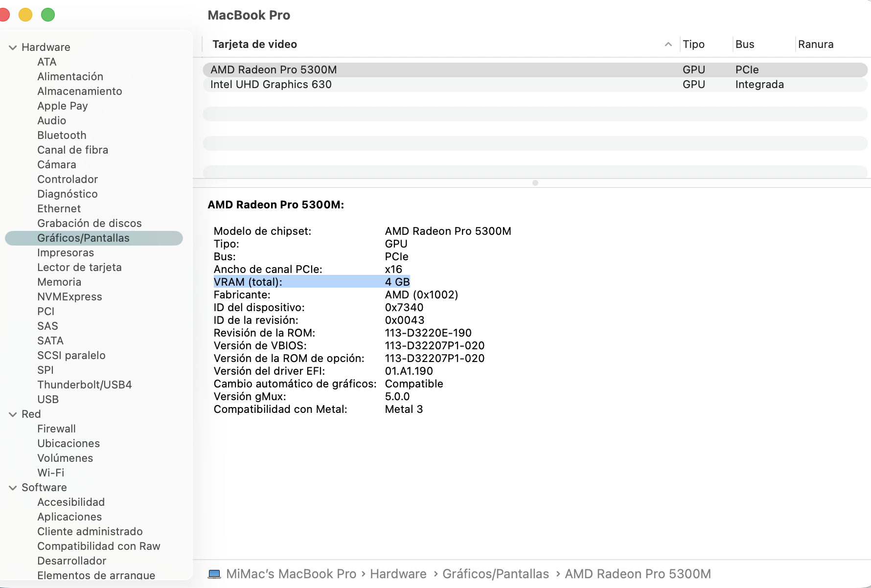The width and height of the screenshot is (871, 588).
Task: Select Wi-Fi under Red
Action: [51, 473]
